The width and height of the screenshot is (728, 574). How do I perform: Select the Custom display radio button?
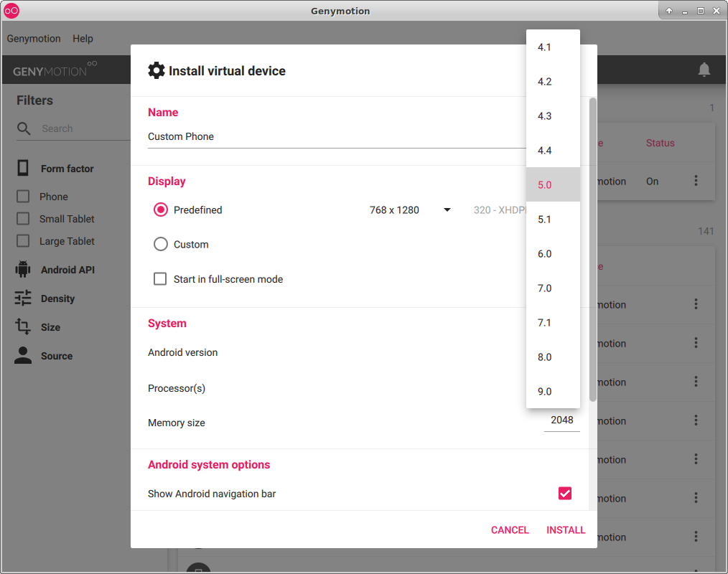pyautogui.click(x=161, y=244)
